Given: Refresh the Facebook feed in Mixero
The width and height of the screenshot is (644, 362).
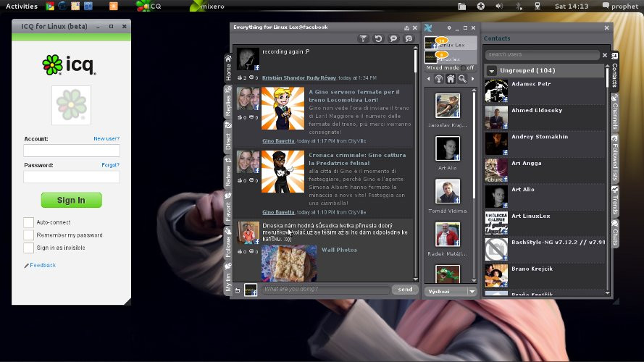Looking at the screenshot, I should click(x=378, y=38).
